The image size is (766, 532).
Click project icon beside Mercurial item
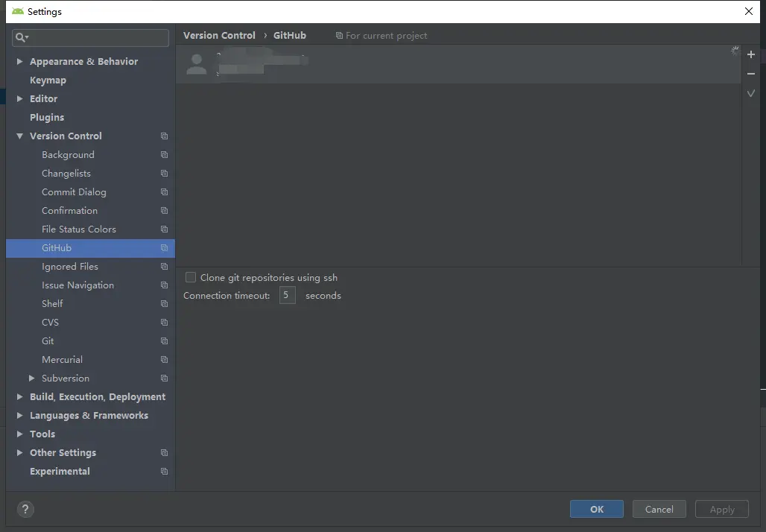coord(164,360)
